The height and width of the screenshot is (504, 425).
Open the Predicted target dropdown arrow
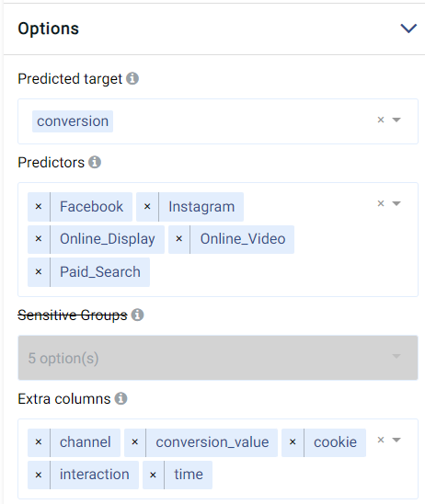[x=396, y=120]
